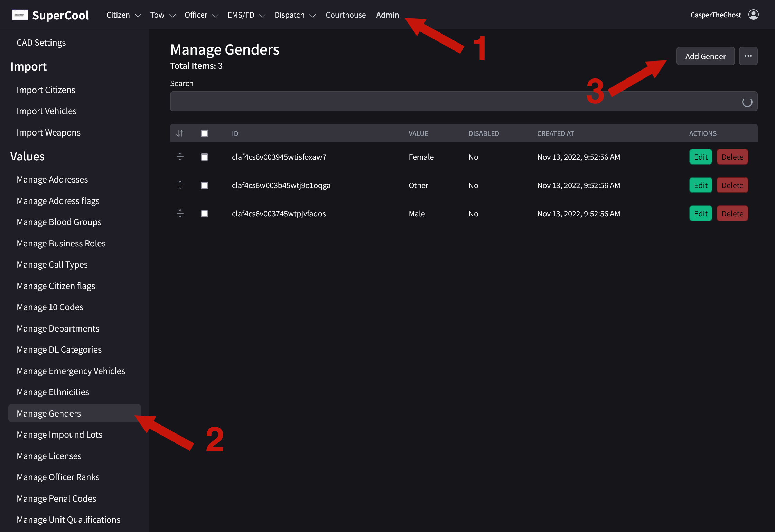Select Manage Ethnicities in the sidebar
Viewport: 775px width, 532px height.
[53, 392]
